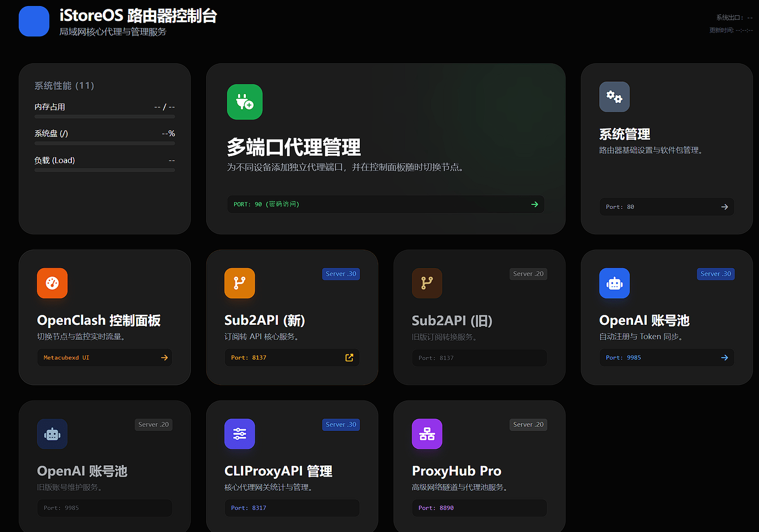Image resolution: width=759 pixels, height=532 pixels.
Task: Open Port: 8890 link on ProxyHub Pro
Action: (x=480, y=508)
